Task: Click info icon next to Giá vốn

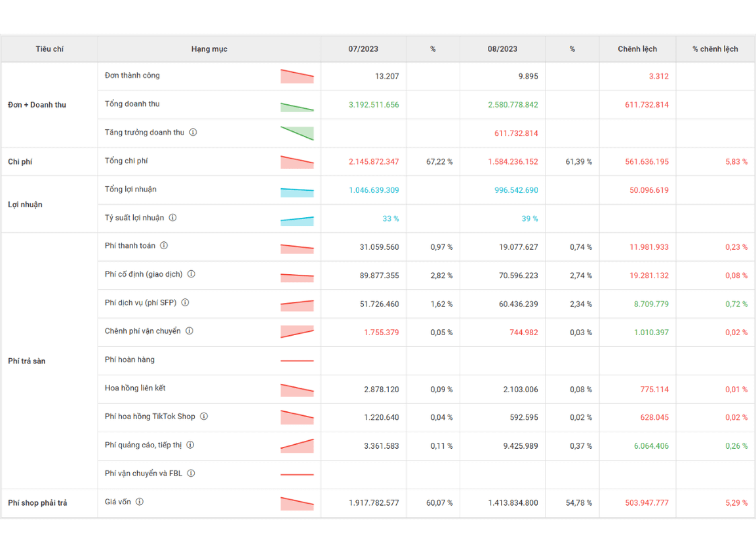Action: coord(140,502)
